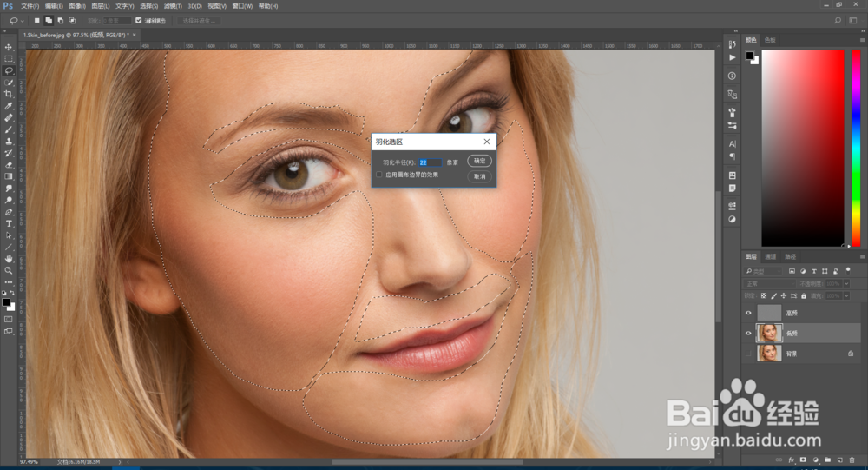Toggle lock all padlock icon

(x=804, y=296)
